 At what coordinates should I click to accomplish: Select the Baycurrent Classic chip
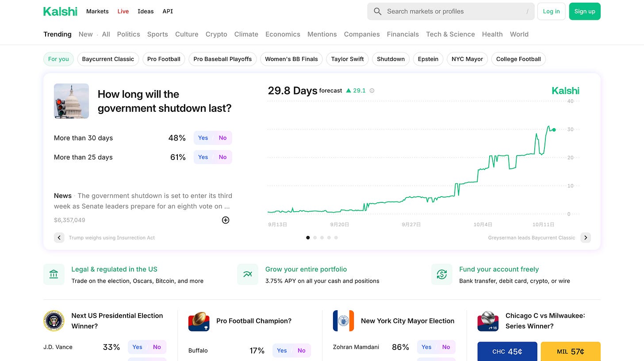coord(108,59)
